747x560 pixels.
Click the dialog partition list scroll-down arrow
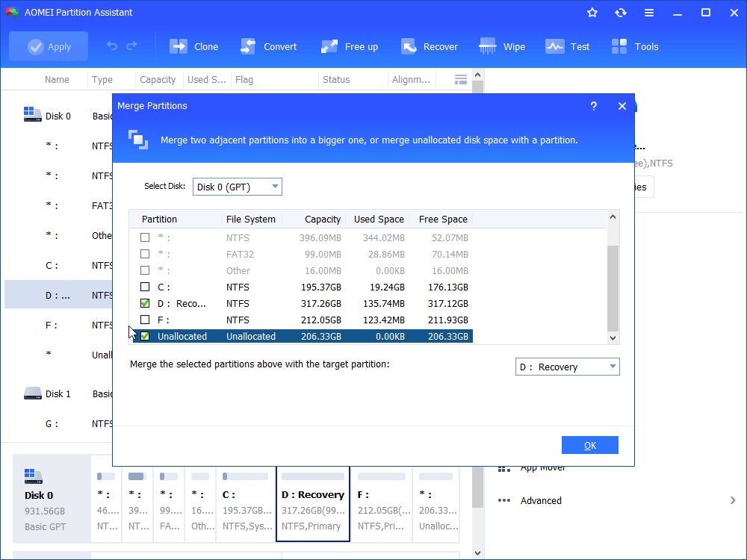pos(613,338)
